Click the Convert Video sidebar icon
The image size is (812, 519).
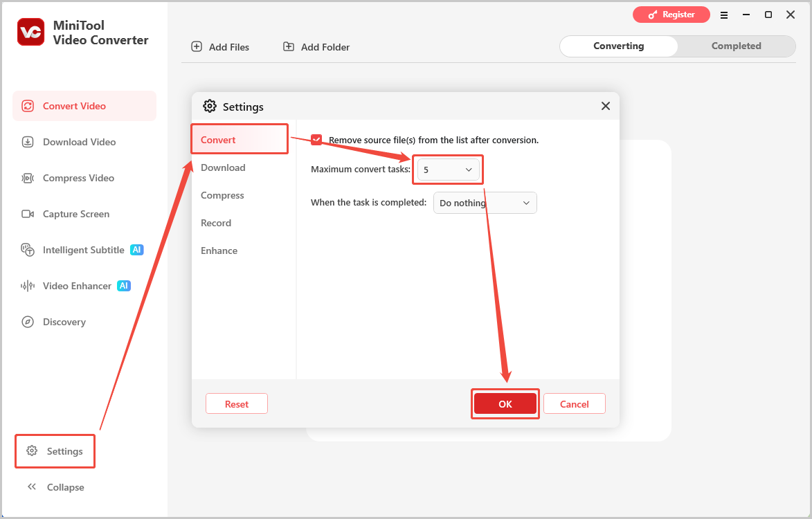[x=28, y=106]
